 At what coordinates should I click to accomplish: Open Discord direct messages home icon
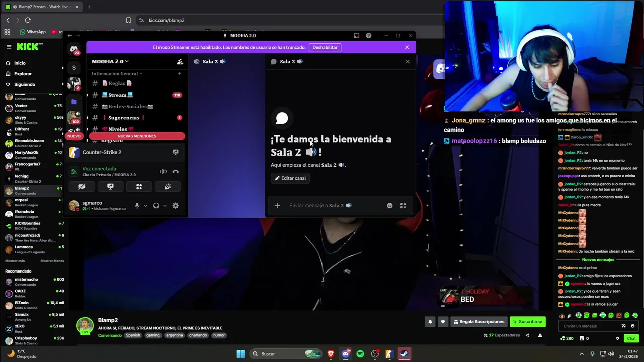click(74, 49)
